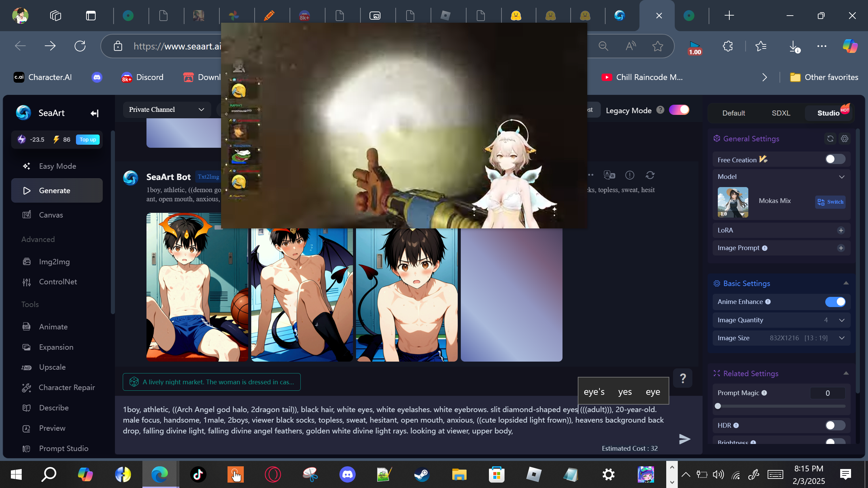
Task: Open File Explorer from the taskbar
Action: tap(459, 474)
